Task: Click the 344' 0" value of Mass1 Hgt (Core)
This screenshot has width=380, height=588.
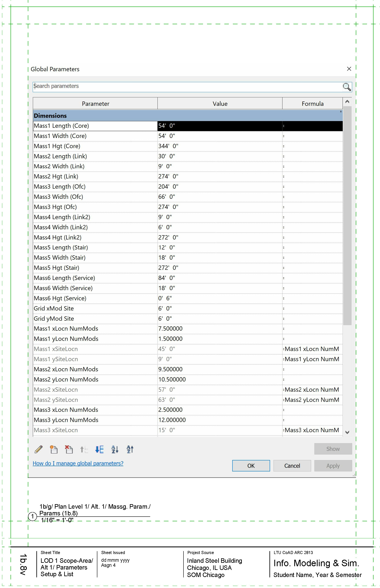Action: [x=220, y=146]
